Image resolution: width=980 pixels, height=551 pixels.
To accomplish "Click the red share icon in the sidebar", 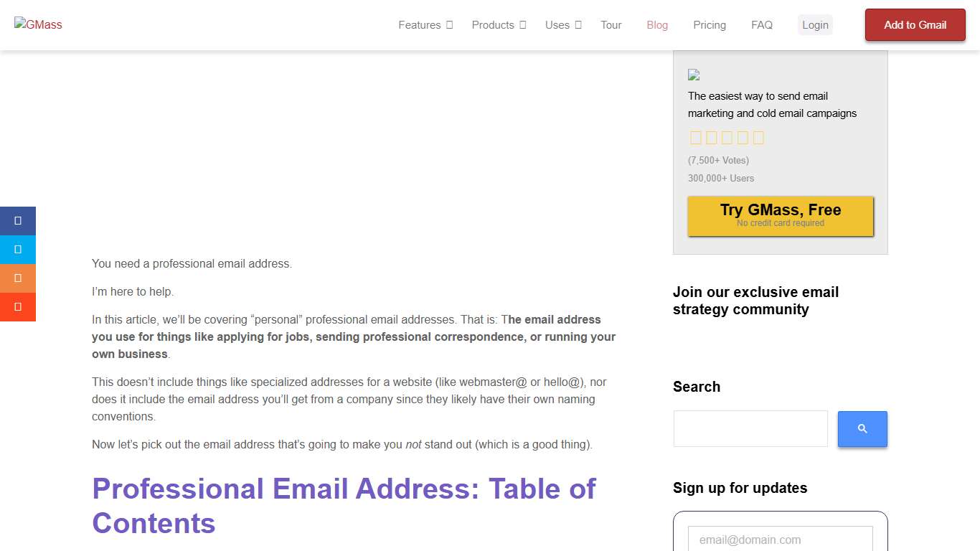I will [x=18, y=306].
